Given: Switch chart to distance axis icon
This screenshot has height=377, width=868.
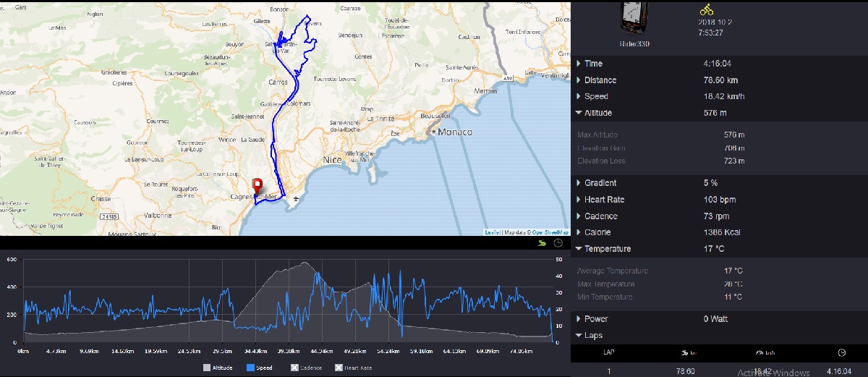Looking at the screenshot, I should click(541, 244).
